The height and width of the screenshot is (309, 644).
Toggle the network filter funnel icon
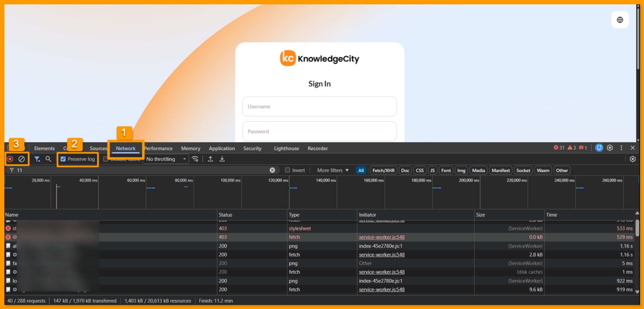click(37, 159)
